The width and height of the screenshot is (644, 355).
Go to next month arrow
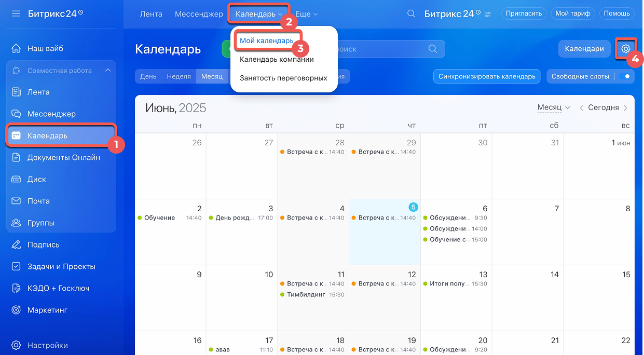[x=625, y=108]
